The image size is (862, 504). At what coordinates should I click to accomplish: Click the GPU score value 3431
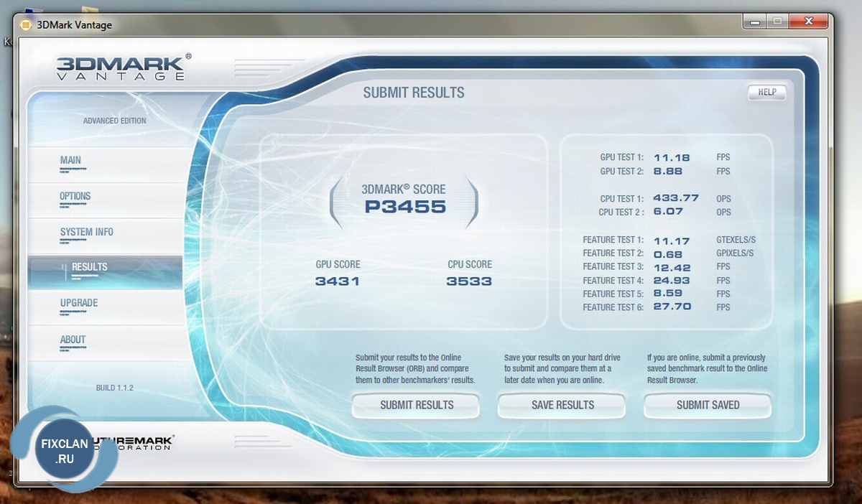(338, 281)
